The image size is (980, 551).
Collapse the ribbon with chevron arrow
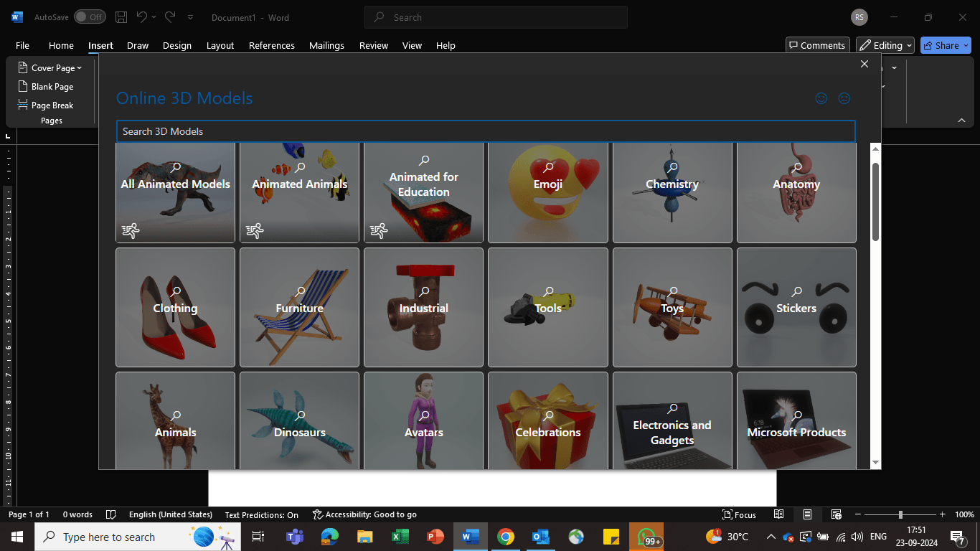tap(961, 121)
